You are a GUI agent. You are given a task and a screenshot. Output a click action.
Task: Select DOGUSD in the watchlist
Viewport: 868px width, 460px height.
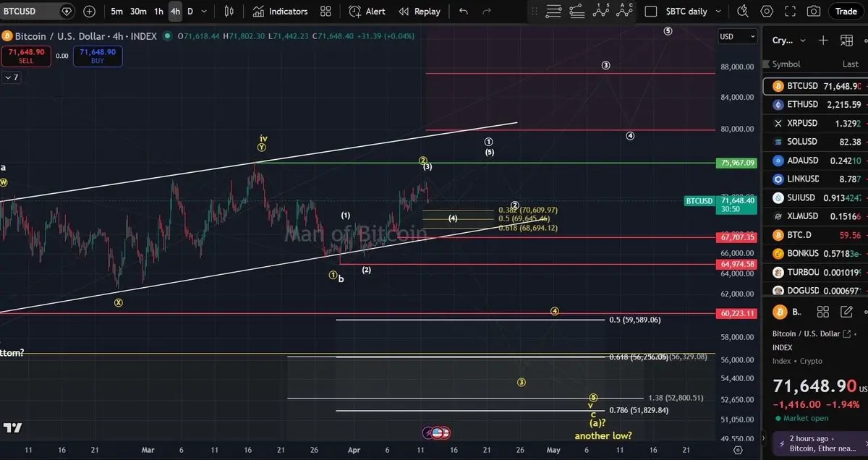[815, 290]
